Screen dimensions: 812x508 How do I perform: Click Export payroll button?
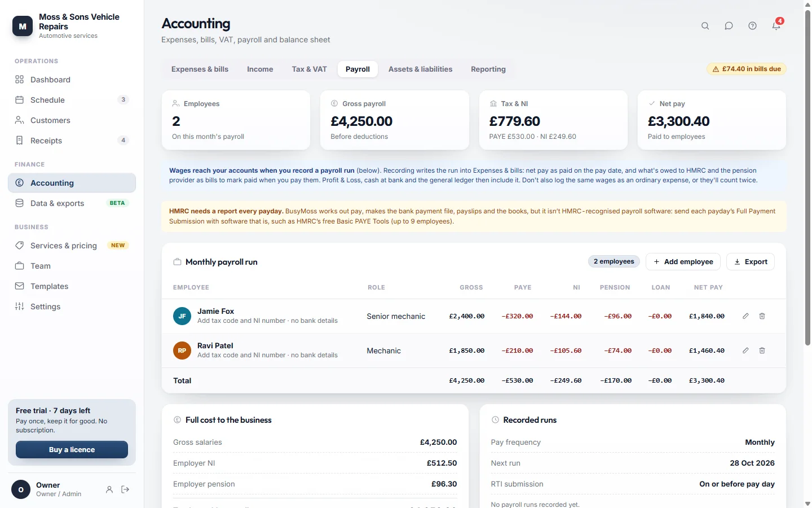pyautogui.click(x=751, y=261)
